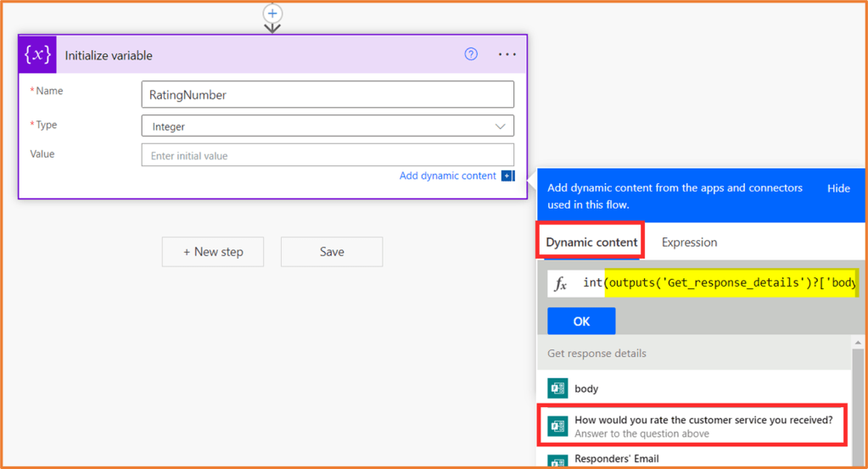Hide the dynamic content panel
This screenshot has width=868, height=469.
coord(838,188)
